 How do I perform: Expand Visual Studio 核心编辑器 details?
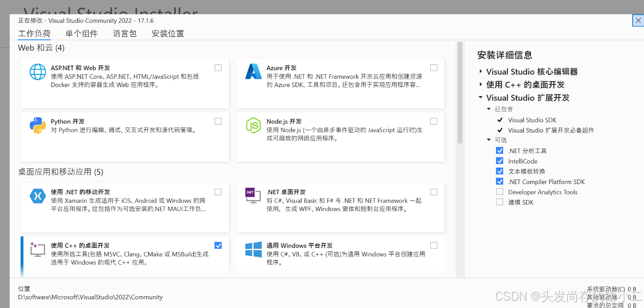480,72
